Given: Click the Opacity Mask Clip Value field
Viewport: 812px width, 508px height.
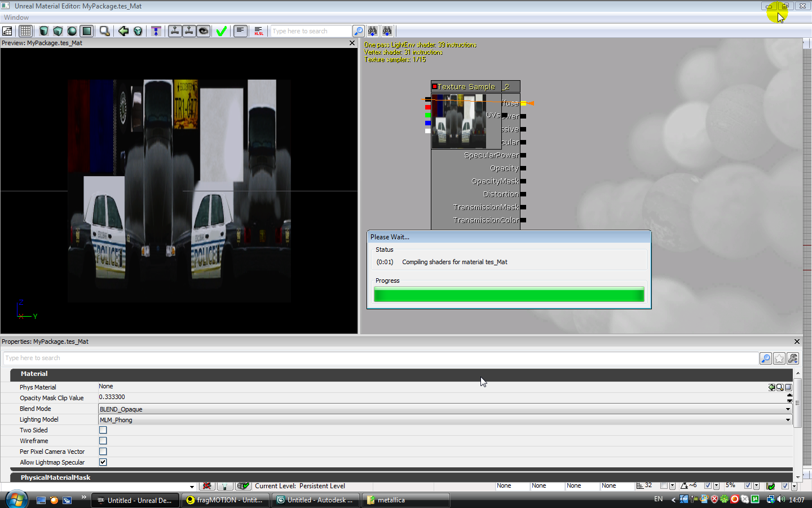Looking at the screenshot, I should [x=442, y=397].
